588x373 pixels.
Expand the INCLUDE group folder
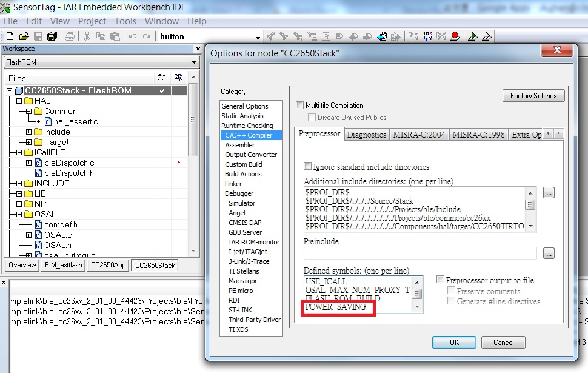tap(19, 184)
